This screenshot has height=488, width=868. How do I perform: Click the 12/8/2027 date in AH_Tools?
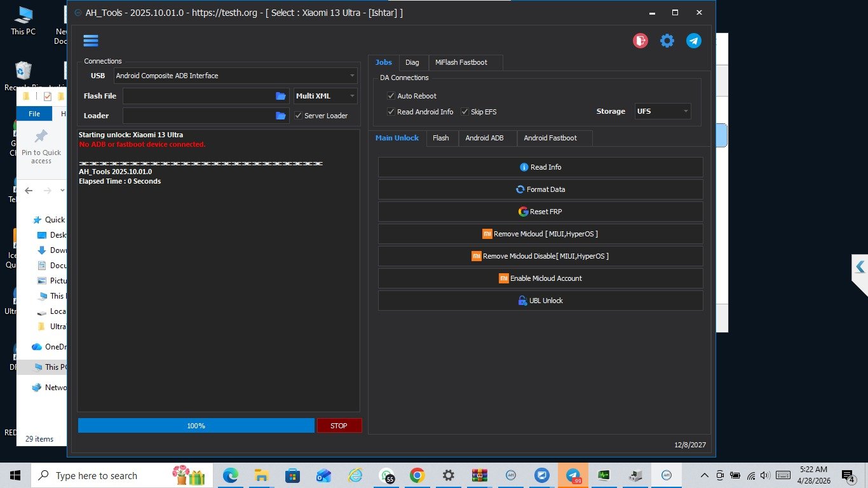pyautogui.click(x=690, y=445)
